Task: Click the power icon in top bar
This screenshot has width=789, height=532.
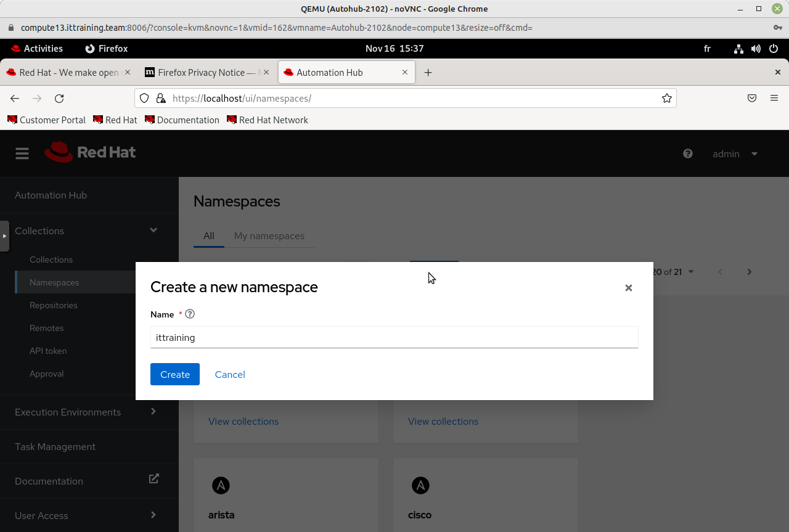Action: pyautogui.click(x=774, y=48)
